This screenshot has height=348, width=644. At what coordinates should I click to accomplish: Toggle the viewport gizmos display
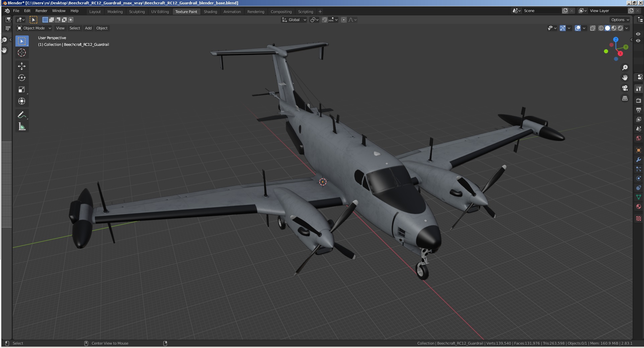(563, 28)
